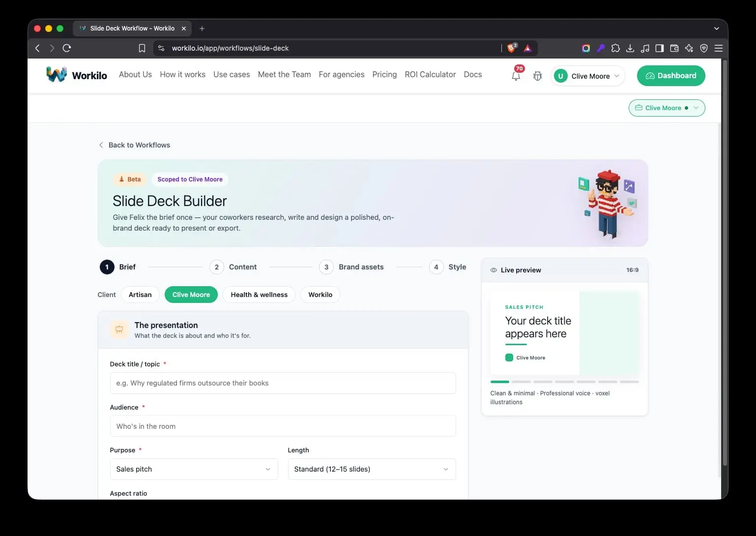Screen dimensions: 756x536
Task: Open the Pricing nav item
Action: coord(384,74)
